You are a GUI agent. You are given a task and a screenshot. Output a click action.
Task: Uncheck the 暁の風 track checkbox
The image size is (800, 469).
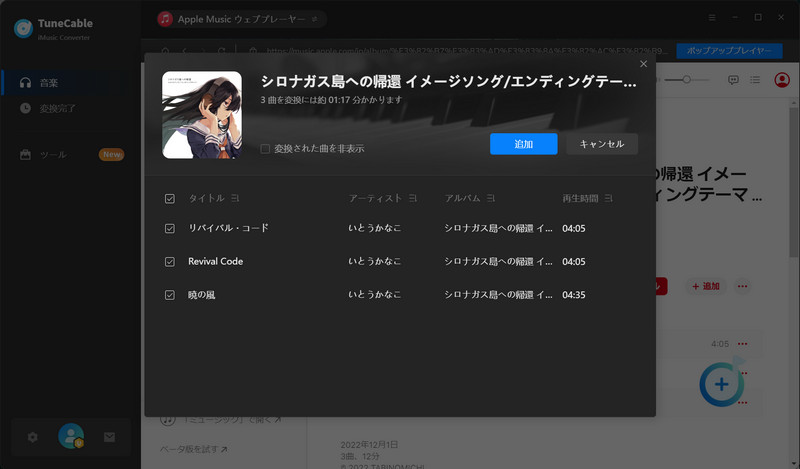[x=170, y=295]
